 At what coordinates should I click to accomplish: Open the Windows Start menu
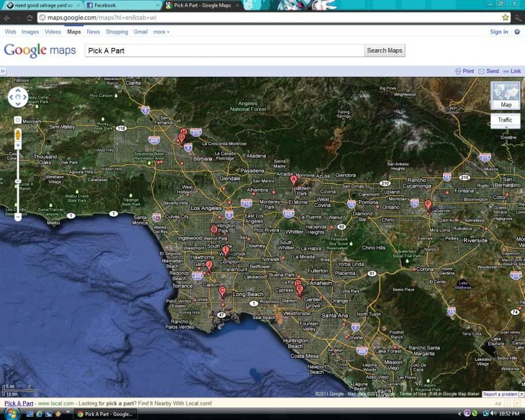tap(12, 413)
